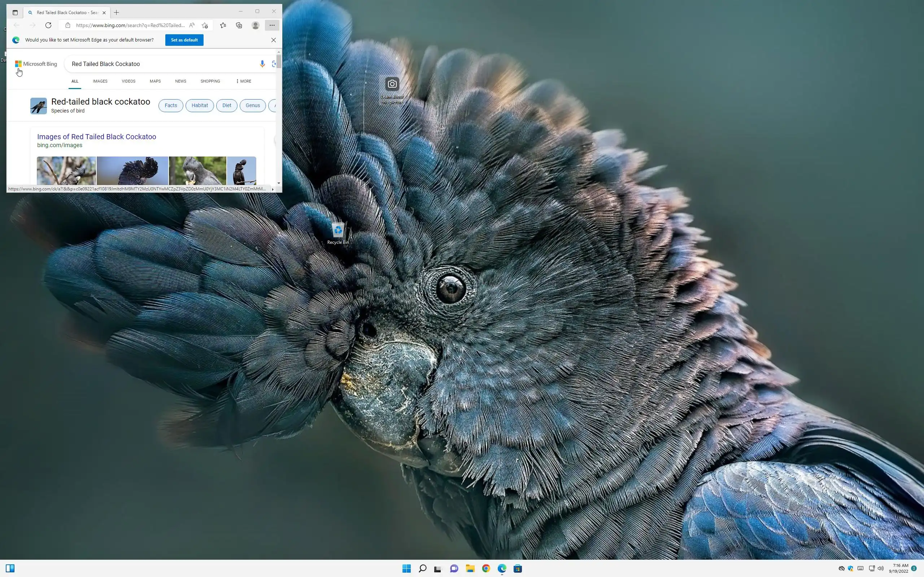Open Images of Red Tailed Black Cockatoo link
Image resolution: width=924 pixels, height=577 pixels.
[97, 137]
